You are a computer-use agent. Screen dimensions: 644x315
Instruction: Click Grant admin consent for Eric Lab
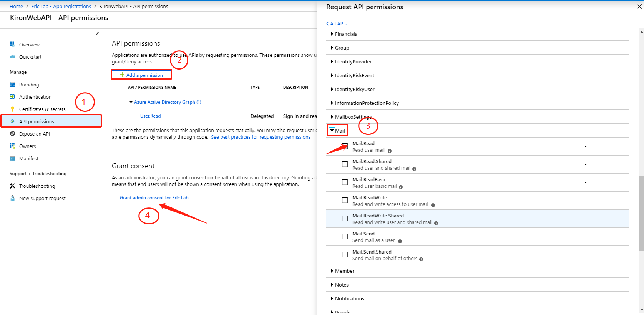coord(154,198)
